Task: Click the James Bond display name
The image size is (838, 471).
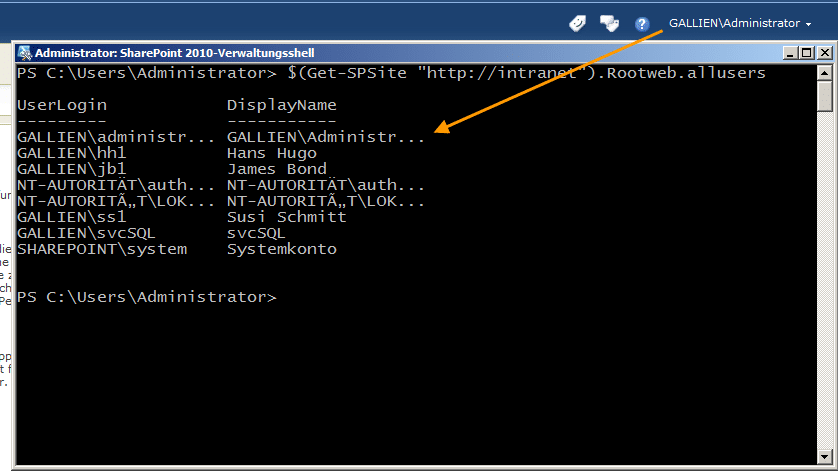Action: [277, 169]
